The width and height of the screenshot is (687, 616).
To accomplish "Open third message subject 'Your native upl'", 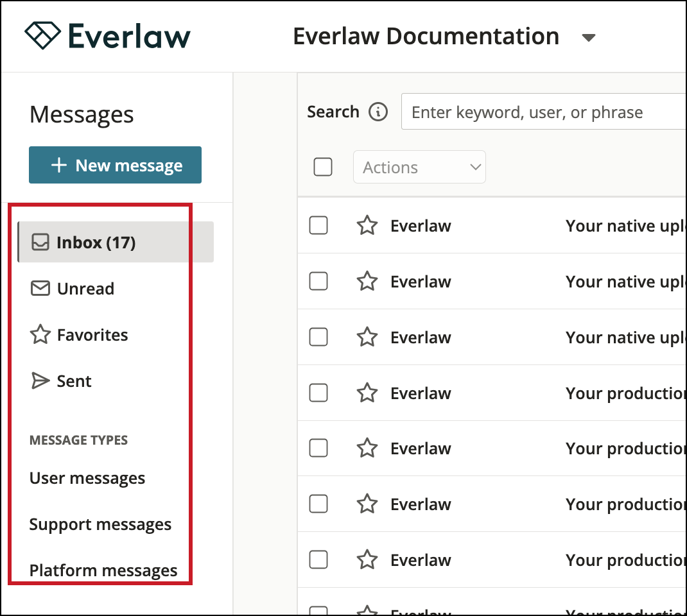I will (x=625, y=338).
